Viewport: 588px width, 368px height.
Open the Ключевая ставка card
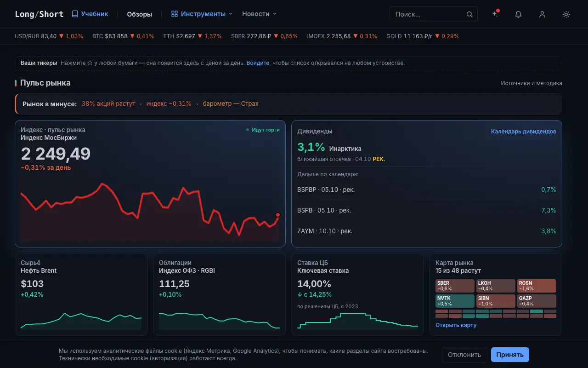357,294
